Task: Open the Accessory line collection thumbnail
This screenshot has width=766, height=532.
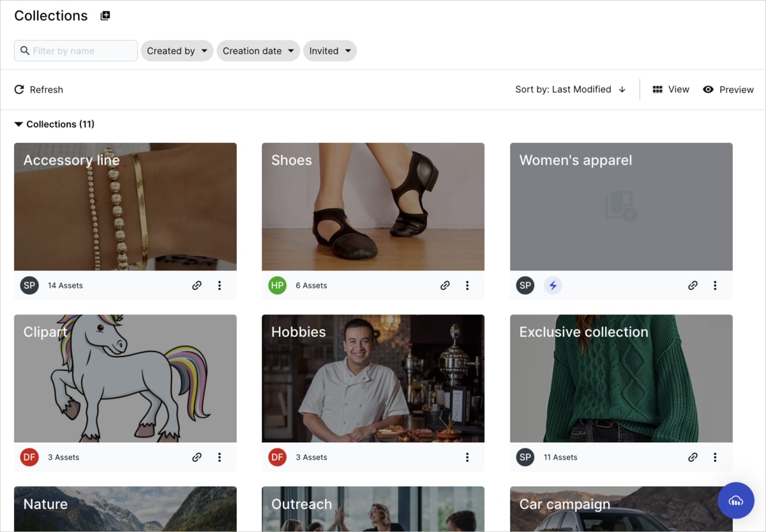Action: (125, 207)
